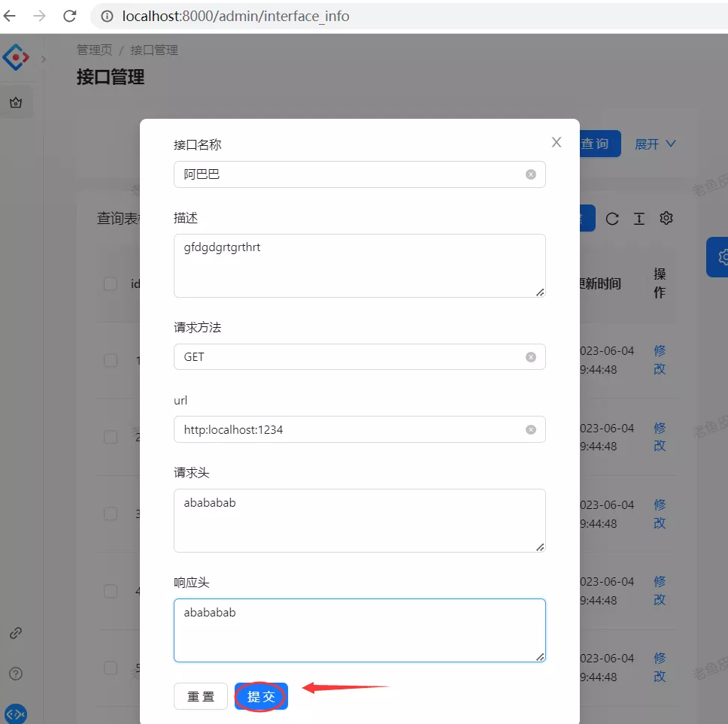Open table density setting icon
Screen dimensions: 728x724
pos(639,219)
